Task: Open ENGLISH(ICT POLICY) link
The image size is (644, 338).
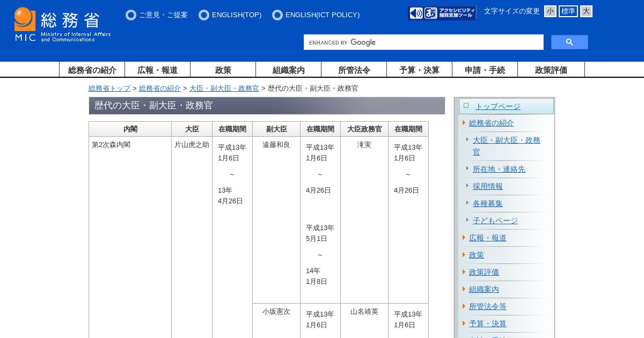Action: coord(323,15)
